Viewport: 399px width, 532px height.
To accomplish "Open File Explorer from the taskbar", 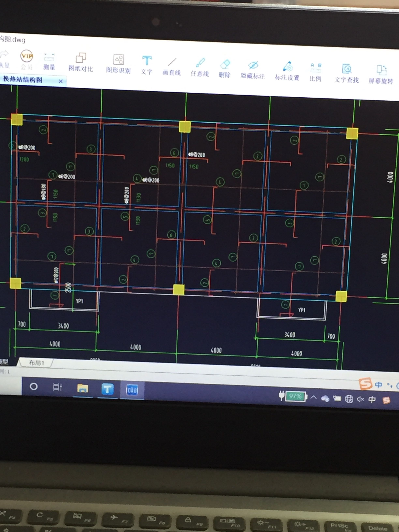I will click(x=82, y=388).
